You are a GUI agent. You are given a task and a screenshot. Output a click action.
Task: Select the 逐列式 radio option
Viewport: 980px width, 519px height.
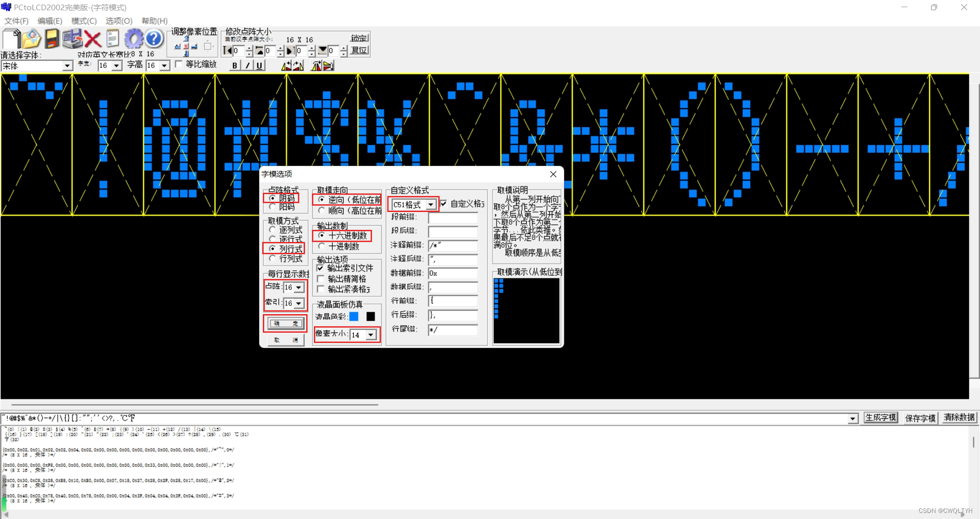point(273,230)
